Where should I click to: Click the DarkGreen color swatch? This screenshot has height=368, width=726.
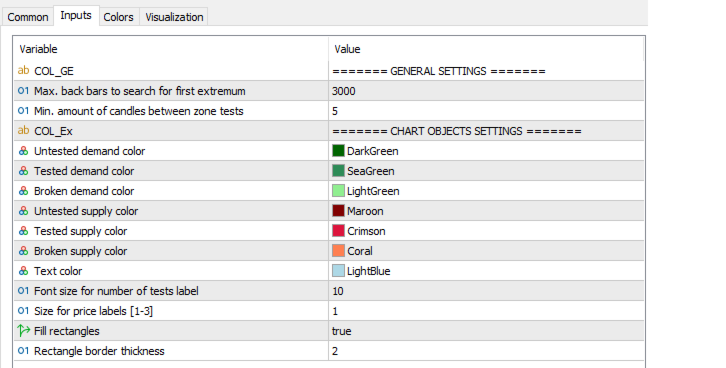[x=338, y=151]
